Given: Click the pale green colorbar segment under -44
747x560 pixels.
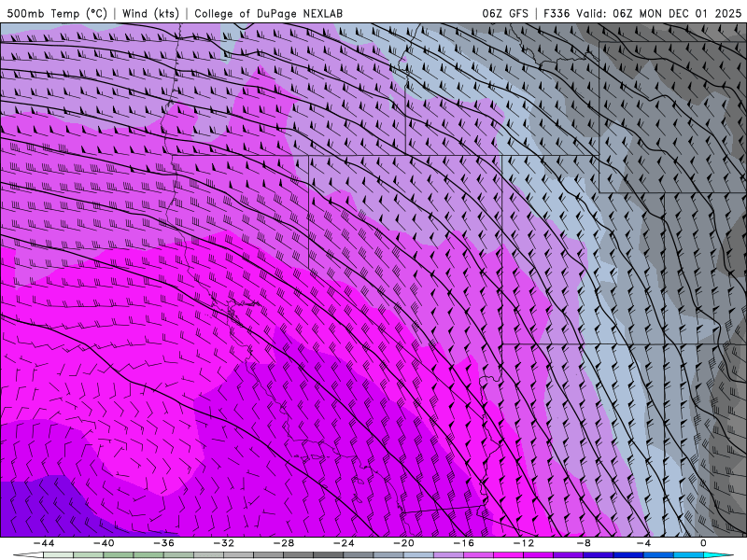Looking at the screenshot, I should [58, 555].
